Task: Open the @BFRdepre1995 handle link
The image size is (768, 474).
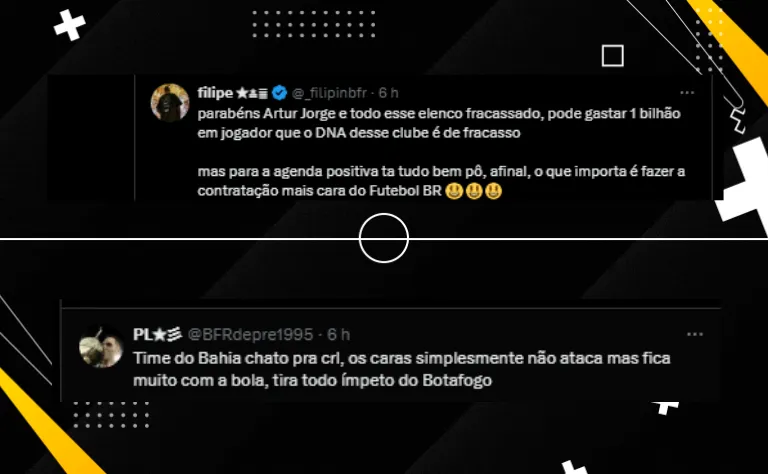Action: (250, 334)
